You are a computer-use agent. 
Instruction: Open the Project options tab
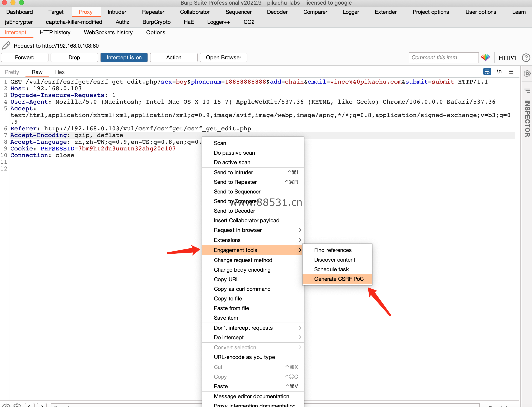431,12
